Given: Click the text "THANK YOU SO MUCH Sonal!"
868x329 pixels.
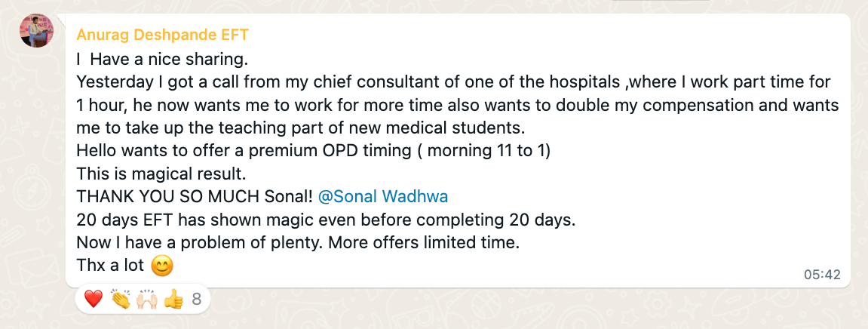Looking at the screenshot, I should [194, 196].
